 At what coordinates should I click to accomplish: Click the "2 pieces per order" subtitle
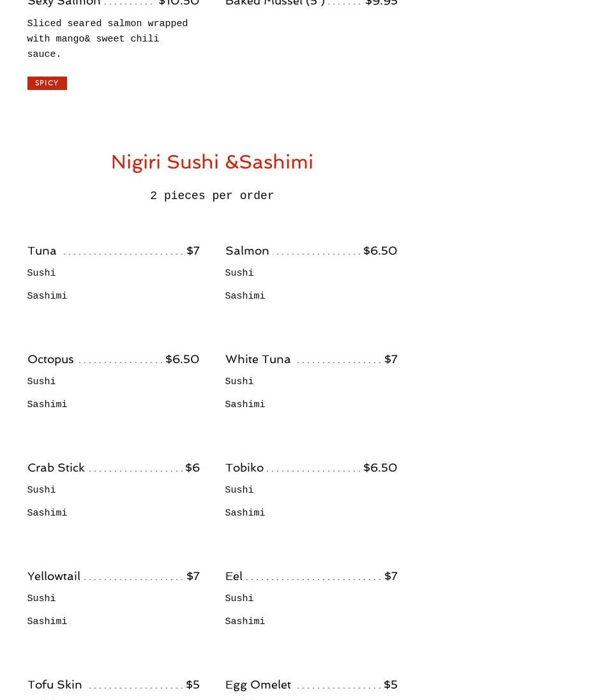click(x=212, y=196)
